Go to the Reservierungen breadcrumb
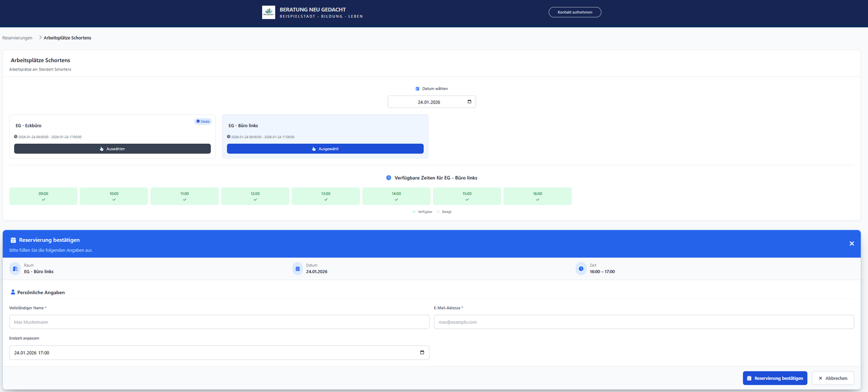The width and height of the screenshot is (868, 392). (17, 38)
